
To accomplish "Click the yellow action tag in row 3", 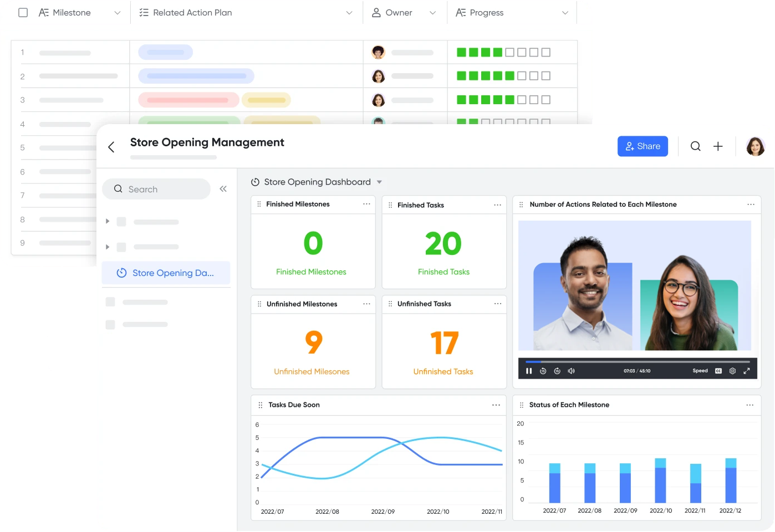I will (267, 100).
